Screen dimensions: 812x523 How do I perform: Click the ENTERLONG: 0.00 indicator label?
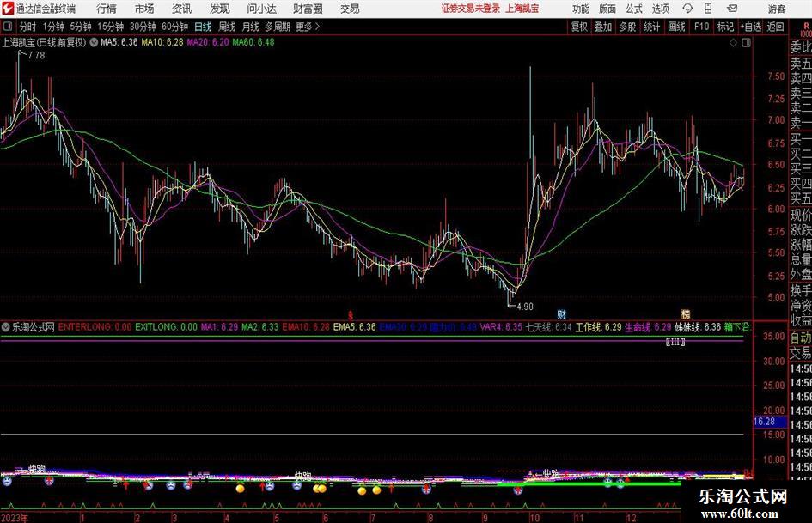click(x=95, y=327)
